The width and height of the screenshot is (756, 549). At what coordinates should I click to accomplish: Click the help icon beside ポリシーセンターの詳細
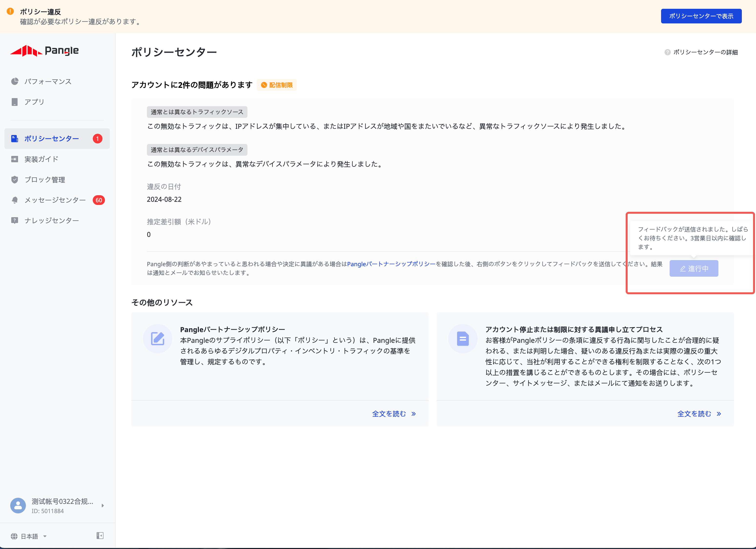[667, 52]
